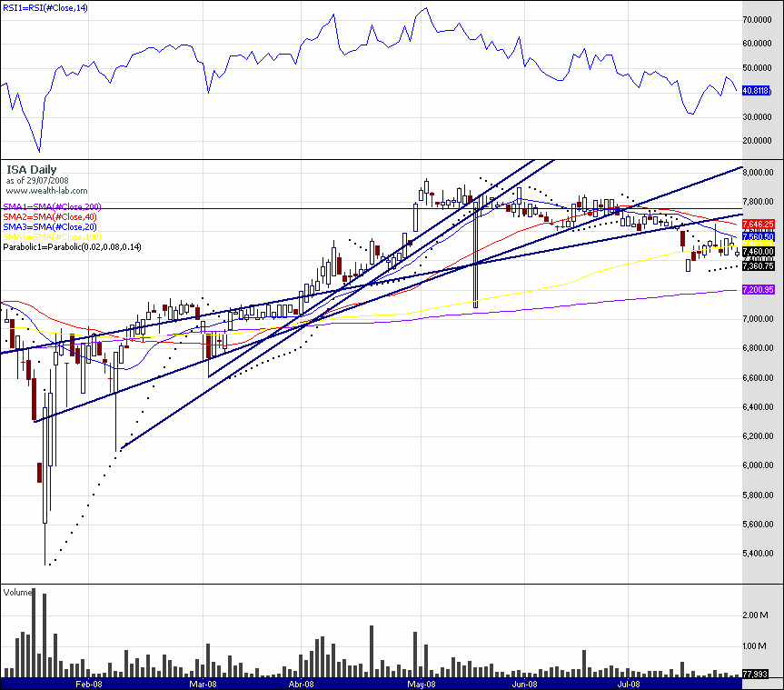
Task: Click the 7,000.00 price axis label
Action: point(759,319)
